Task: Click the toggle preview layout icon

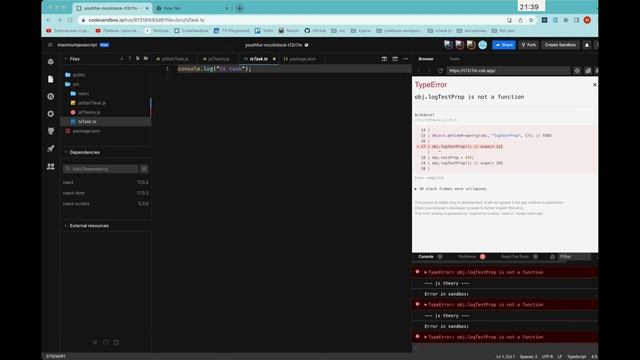Action: pos(395,59)
